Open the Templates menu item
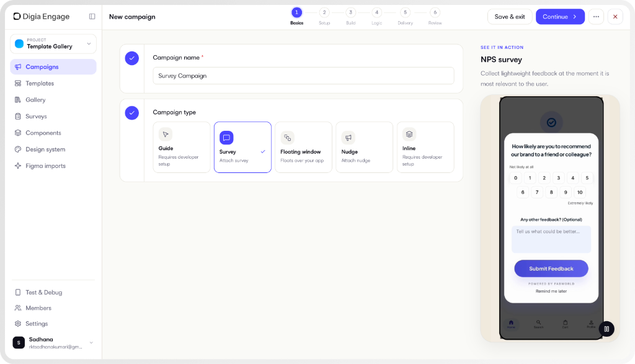Viewport: 635px width, 364px height. click(x=53, y=84)
